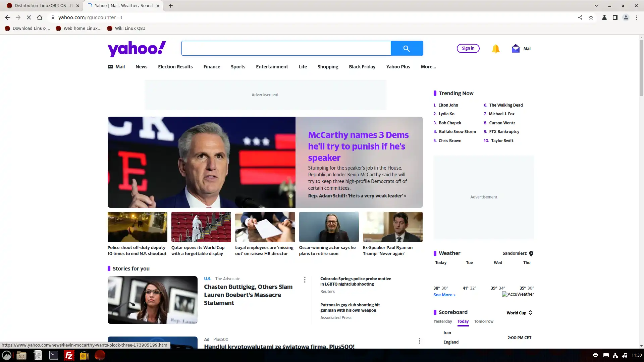Select the Black Friday menu tab
This screenshot has width=644, height=362.
point(362,67)
